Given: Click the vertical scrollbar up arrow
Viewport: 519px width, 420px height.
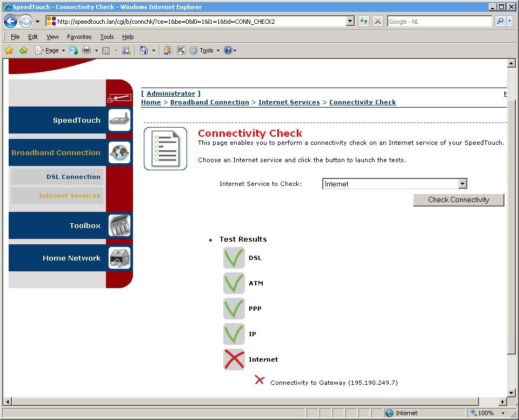Looking at the screenshot, I should pyautogui.click(x=511, y=63).
